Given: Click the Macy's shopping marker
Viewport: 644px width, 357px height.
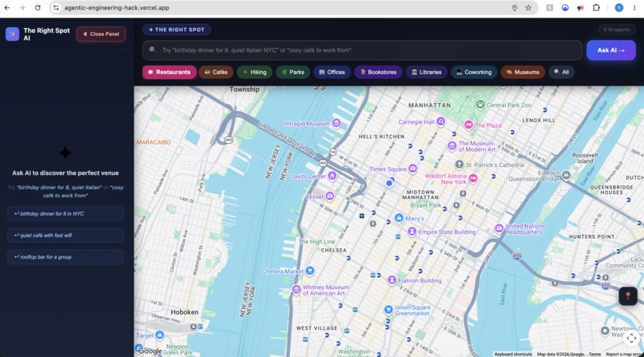Looking at the screenshot, I should click(x=399, y=218).
